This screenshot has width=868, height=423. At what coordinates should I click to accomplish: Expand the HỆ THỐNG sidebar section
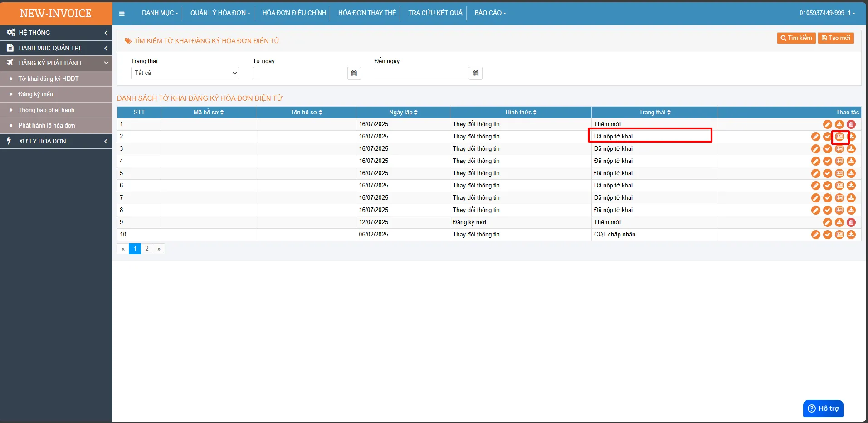click(56, 33)
